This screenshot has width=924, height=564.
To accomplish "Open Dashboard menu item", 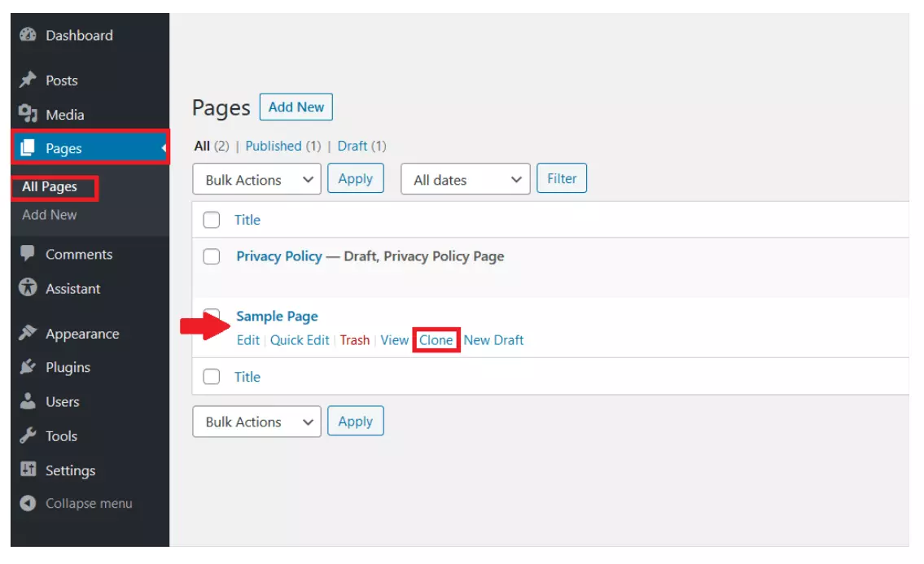I will coord(79,35).
